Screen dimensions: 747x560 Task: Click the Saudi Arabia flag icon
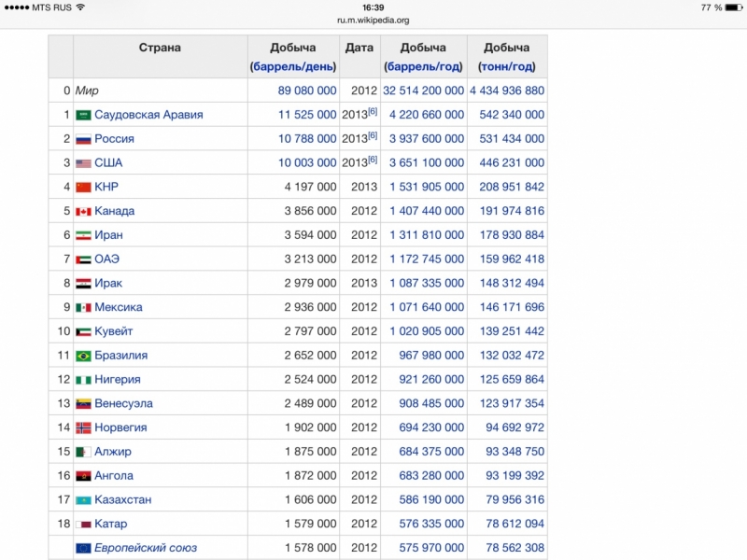[82, 114]
